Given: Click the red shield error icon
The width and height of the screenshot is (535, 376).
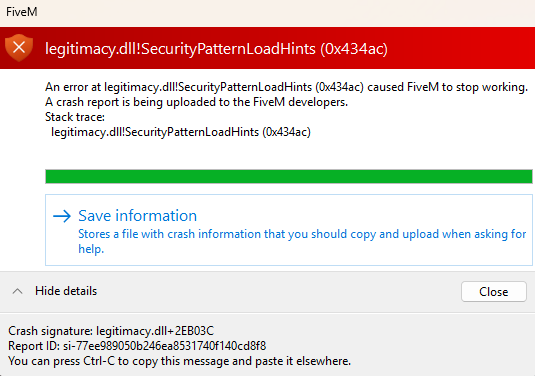Looking at the screenshot, I should pos(19,48).
